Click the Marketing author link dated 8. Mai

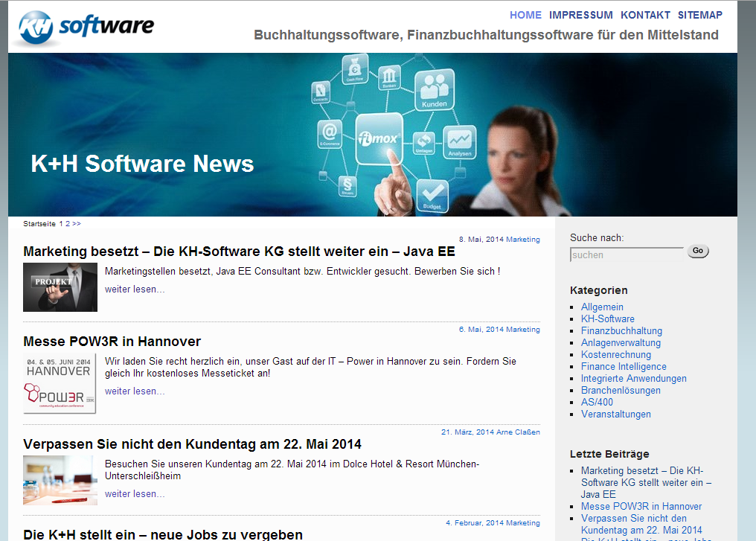pyautogui.click(x=523, y=240)
